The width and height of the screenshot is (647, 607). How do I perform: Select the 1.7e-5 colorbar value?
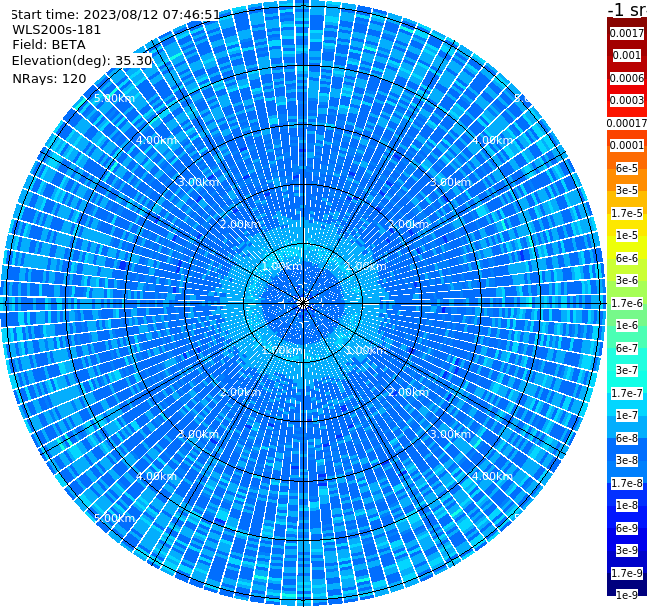[627, 213]
